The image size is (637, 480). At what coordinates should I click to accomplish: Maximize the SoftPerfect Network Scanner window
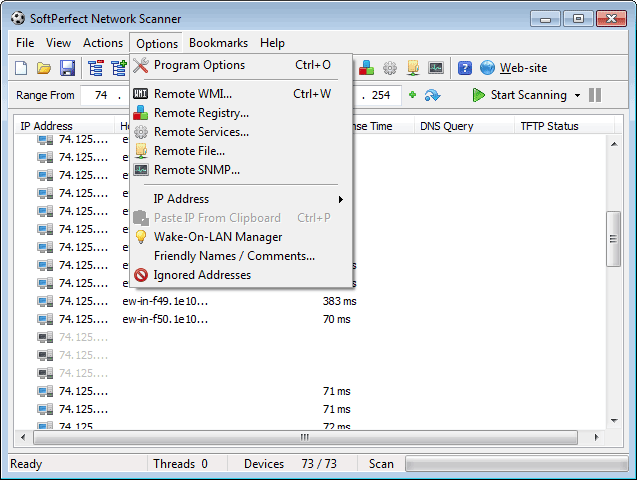coord(578,19)
